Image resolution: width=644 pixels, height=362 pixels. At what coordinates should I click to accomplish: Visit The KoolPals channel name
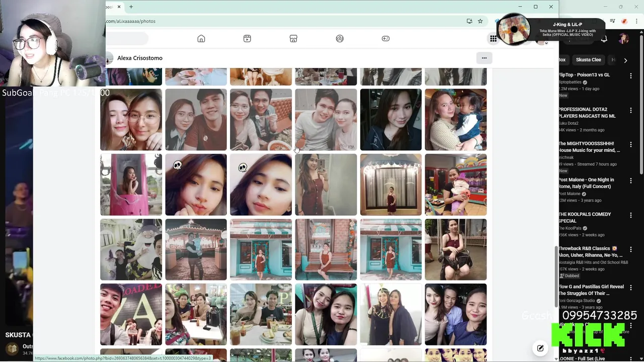click(x=570, y=228)
